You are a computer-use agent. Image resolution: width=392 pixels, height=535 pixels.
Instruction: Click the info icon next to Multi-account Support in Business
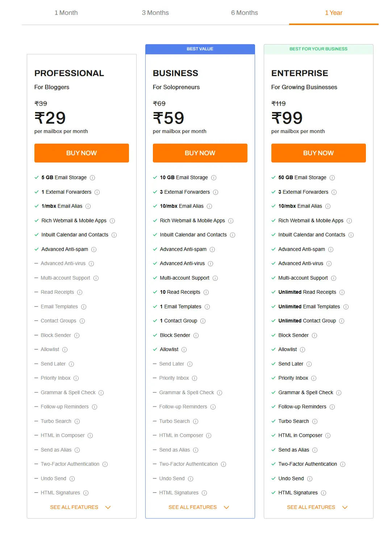point(215,278)
